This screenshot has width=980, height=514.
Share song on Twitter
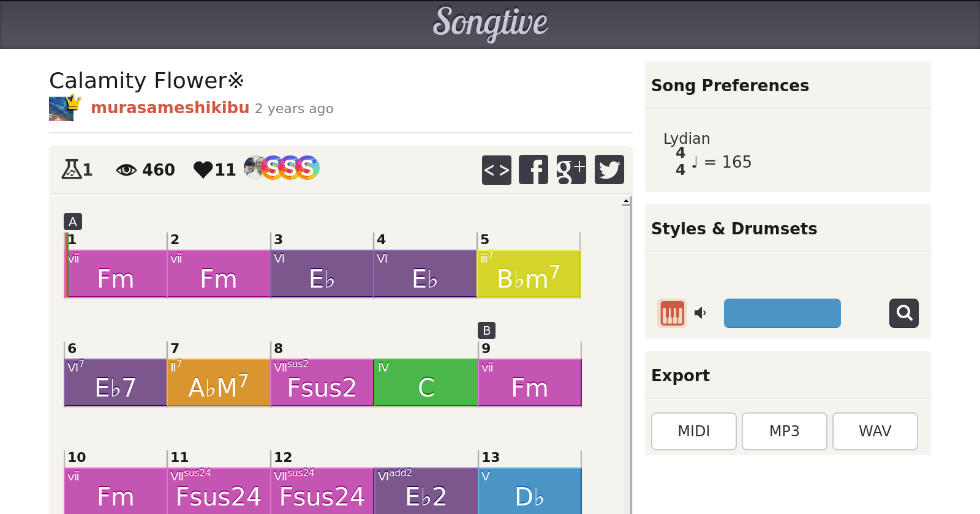(609, 169)
